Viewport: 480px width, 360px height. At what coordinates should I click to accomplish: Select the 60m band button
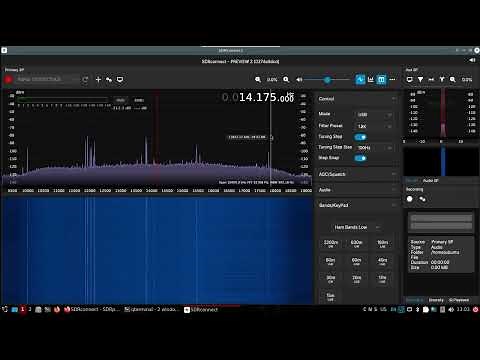pos(356,261)
